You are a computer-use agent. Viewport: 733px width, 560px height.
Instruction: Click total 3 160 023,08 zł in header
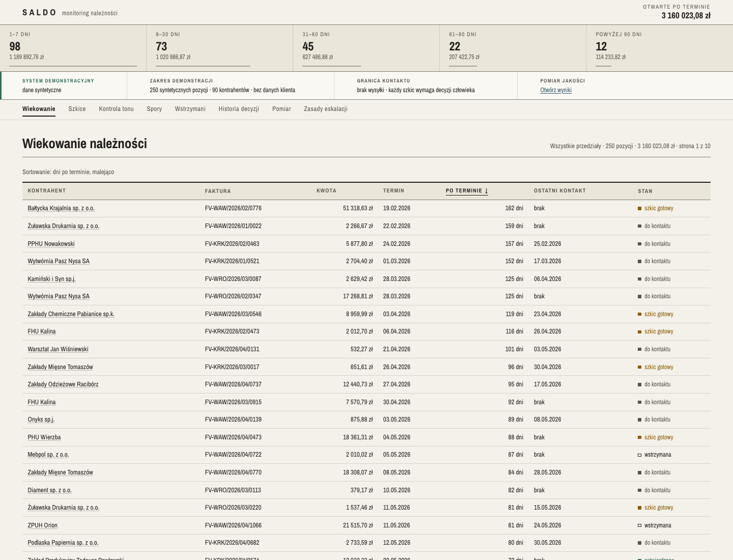(x=686, y=16)
